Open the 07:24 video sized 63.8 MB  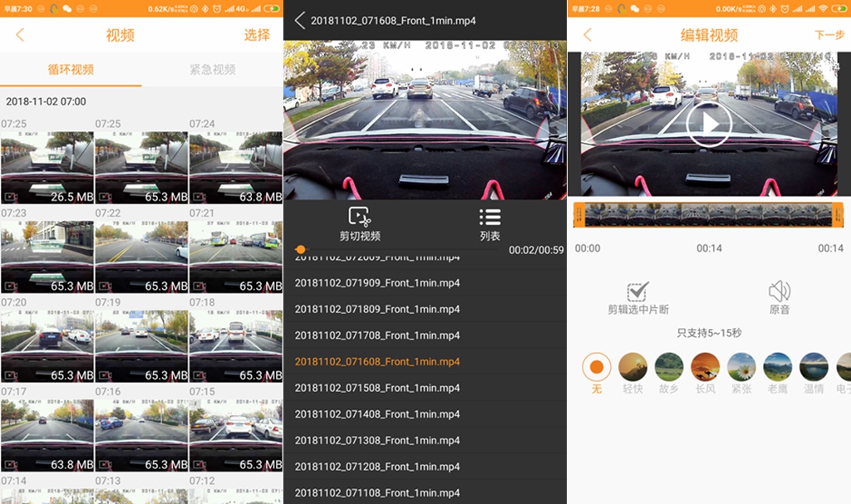(235, 168)
